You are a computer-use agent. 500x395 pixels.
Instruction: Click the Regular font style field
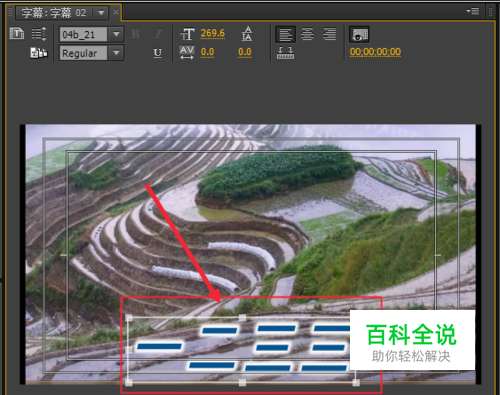coord(83,53)
